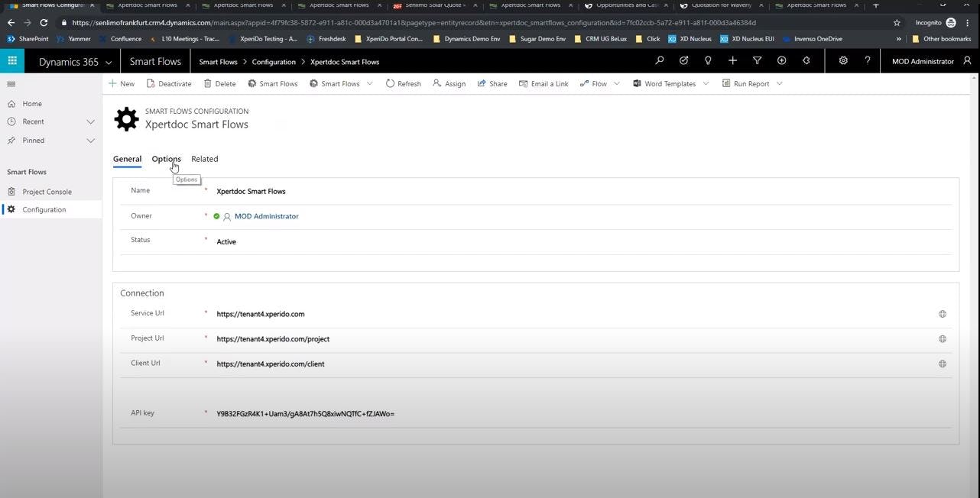
Task: Open Client Url globe icon
Action: pyautogui.click(x=943, y=364)
